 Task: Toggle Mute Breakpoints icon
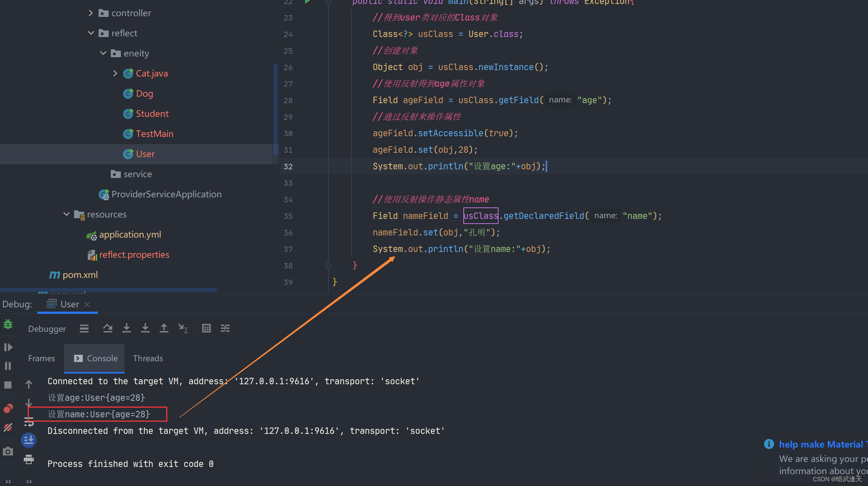(8, 427)
